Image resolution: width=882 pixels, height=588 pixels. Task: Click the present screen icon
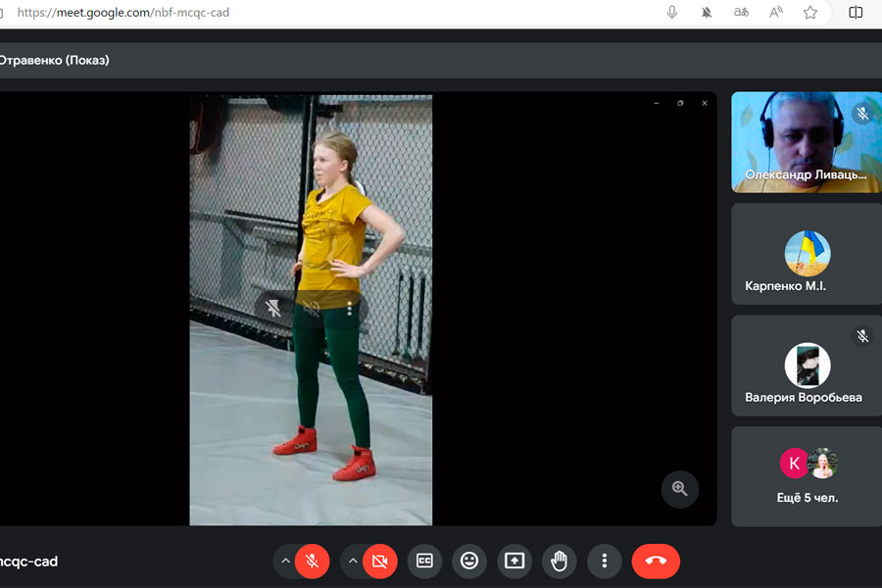(x=514, y=562)
